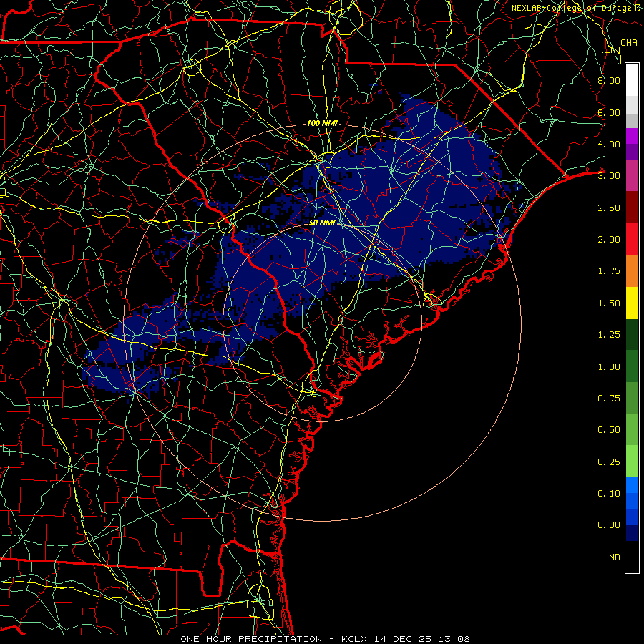Viewport: 644px width, 644px height.
Task: Click the "KCLX" station identifier
Action: [354, 639]
